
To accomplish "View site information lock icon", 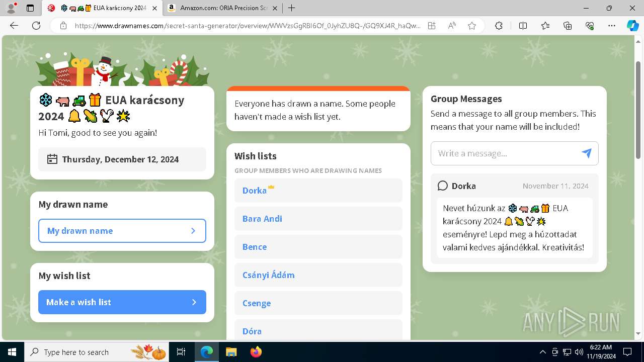I will point(63,26).
